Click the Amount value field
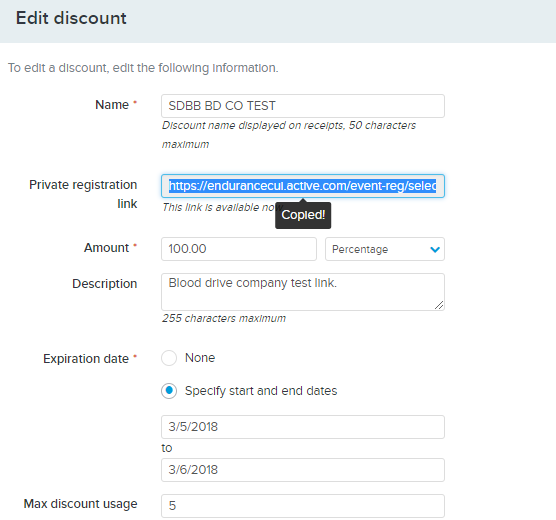The width and height of the screenshot is (556, 520). click(x=239, y=249)
